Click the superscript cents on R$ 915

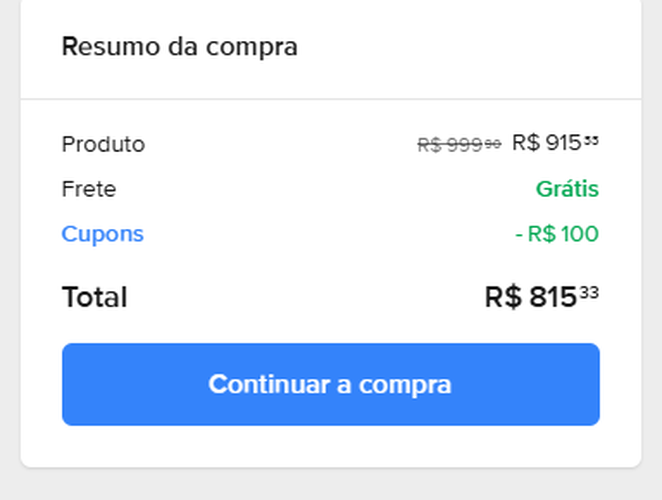tap(592, 140)
